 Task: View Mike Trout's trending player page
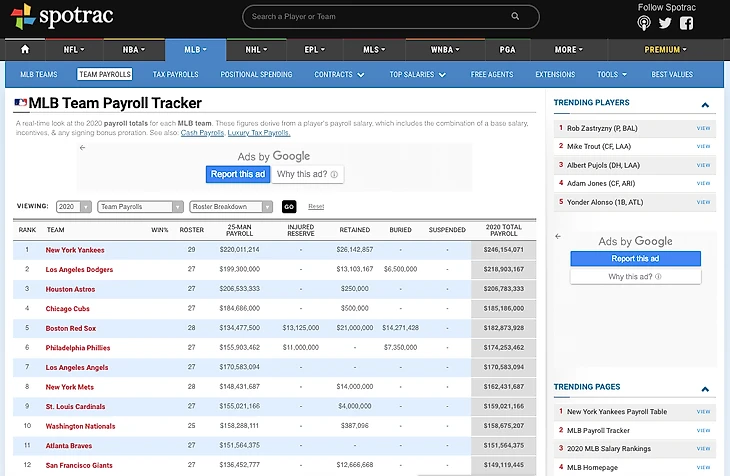(x=703, y=147)
